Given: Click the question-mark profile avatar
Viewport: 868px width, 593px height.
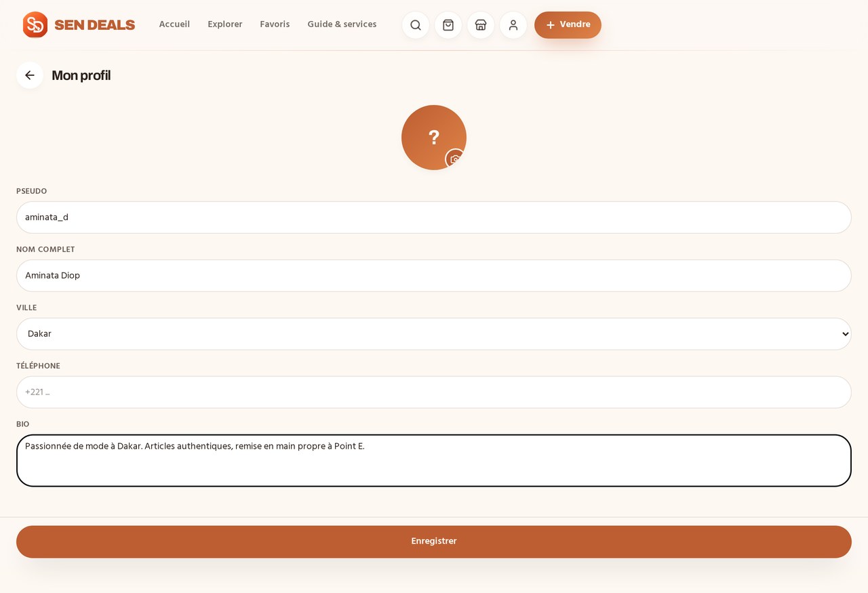Looking at the screenshot, I should click(x=434, y=138).
